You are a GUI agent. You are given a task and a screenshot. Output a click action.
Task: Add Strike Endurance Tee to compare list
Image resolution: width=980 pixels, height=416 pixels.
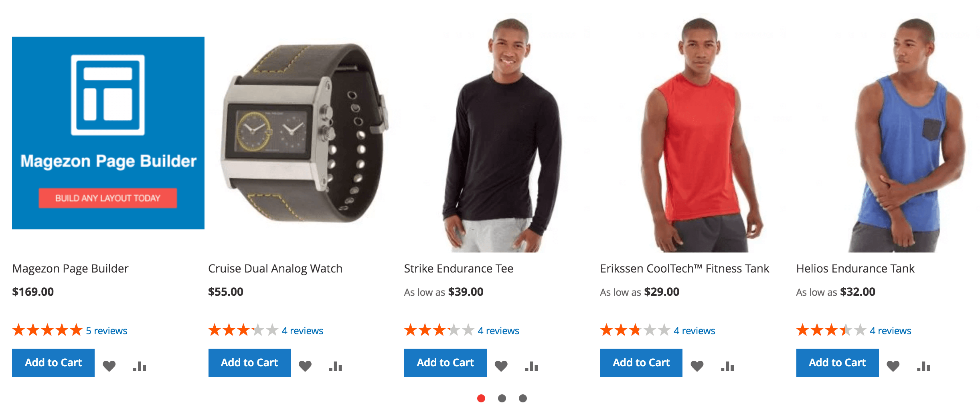[532, 366]
